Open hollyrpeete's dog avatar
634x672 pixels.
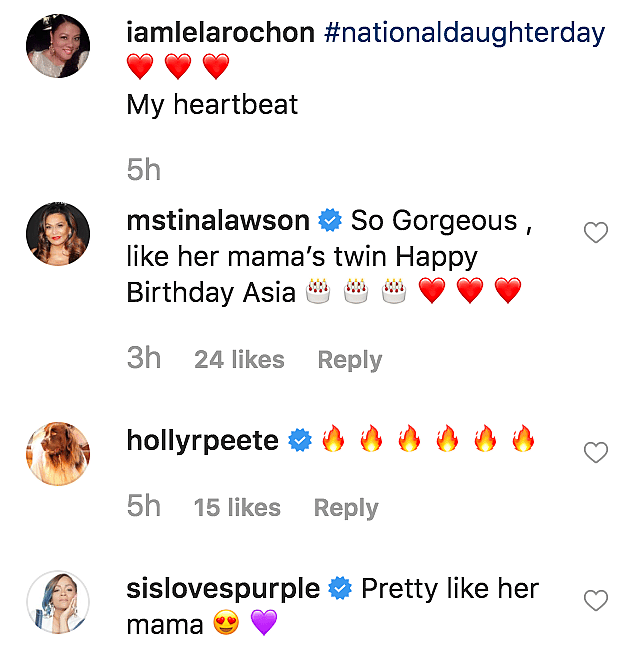tap(58, 453)
